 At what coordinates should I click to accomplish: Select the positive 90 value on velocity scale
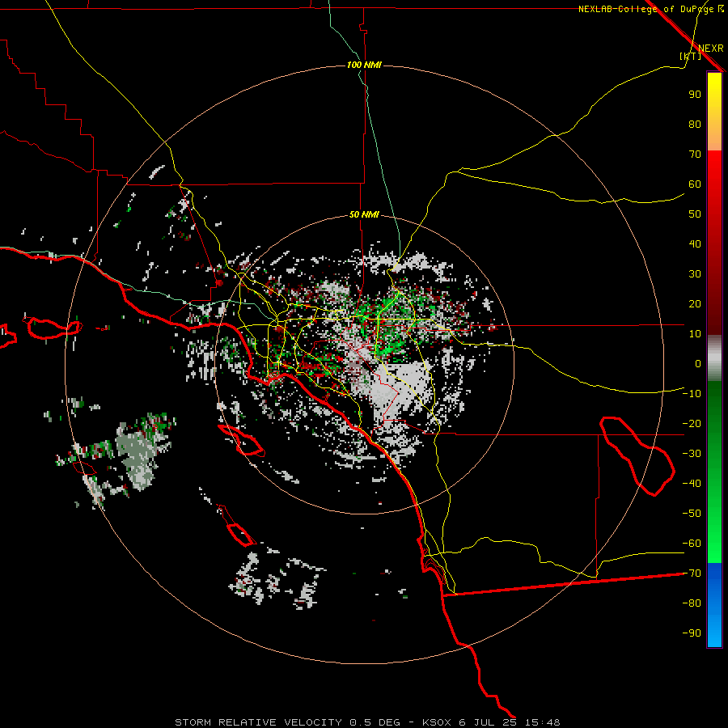click(695, 95)
